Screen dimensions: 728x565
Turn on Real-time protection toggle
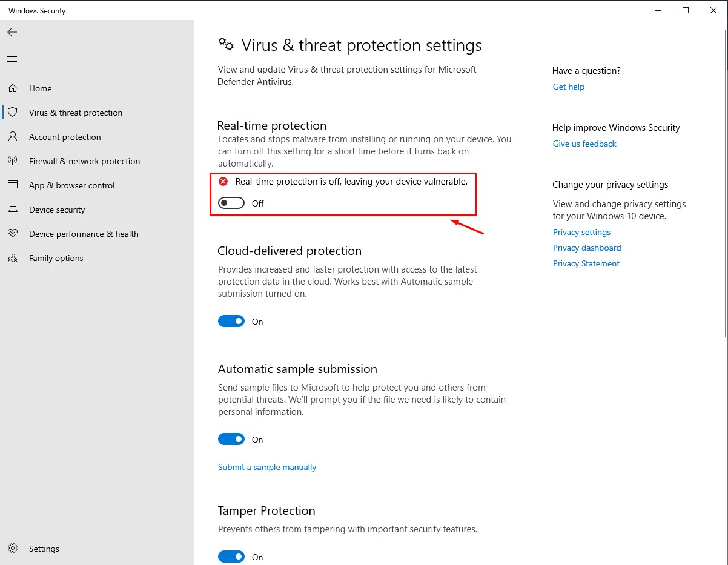click(231, 203)
